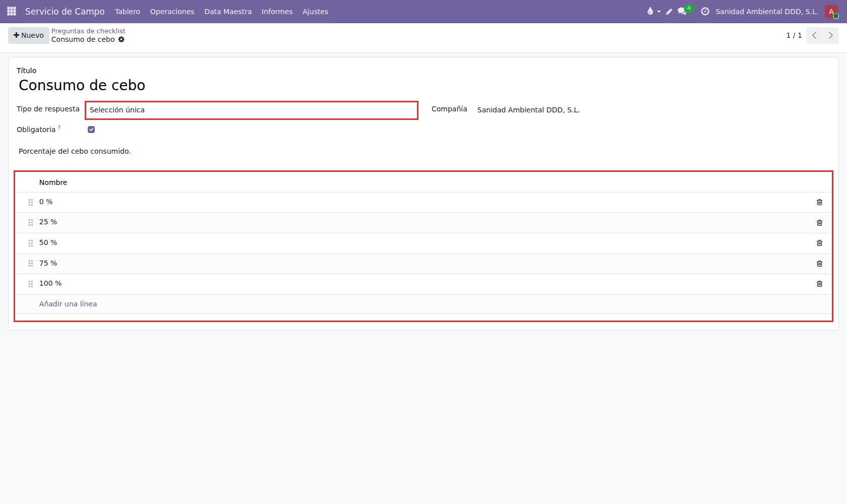Delete the 75 % row with trash icon
This screenshot has width=847, height=504.
point(819,264)
